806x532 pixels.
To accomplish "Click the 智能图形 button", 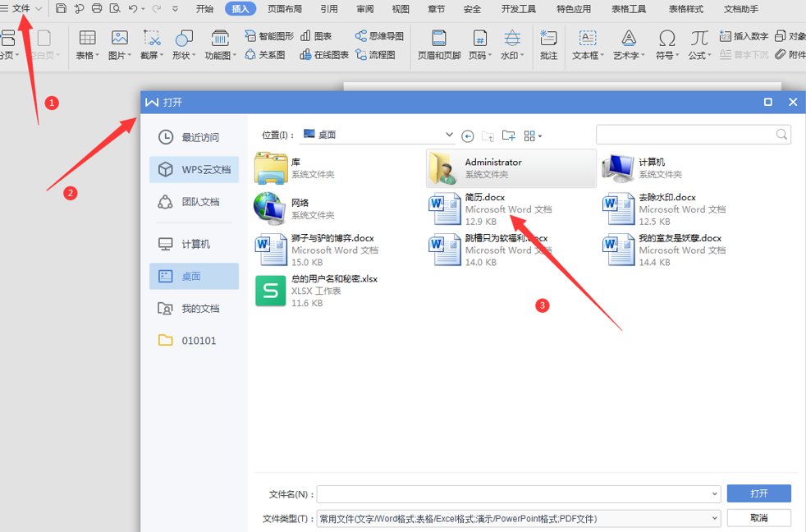I will click(x=269, y=36).
